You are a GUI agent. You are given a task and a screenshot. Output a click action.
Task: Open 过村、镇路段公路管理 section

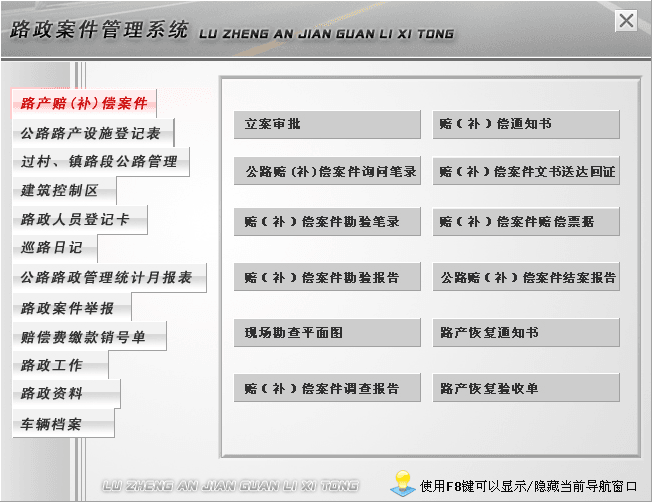pyautogui.click(x=101, y=161)
